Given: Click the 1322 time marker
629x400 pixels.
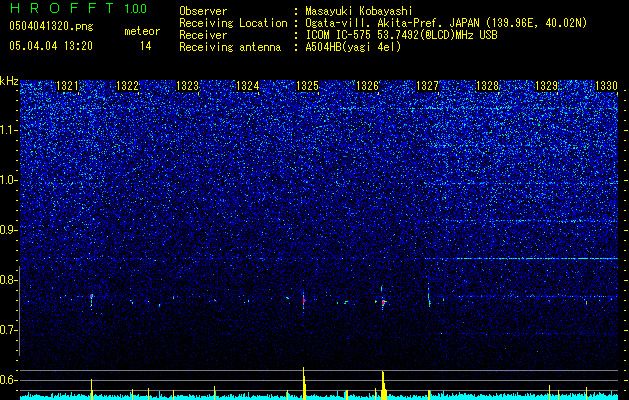Looking at the screenshot, I should (127, 85).
